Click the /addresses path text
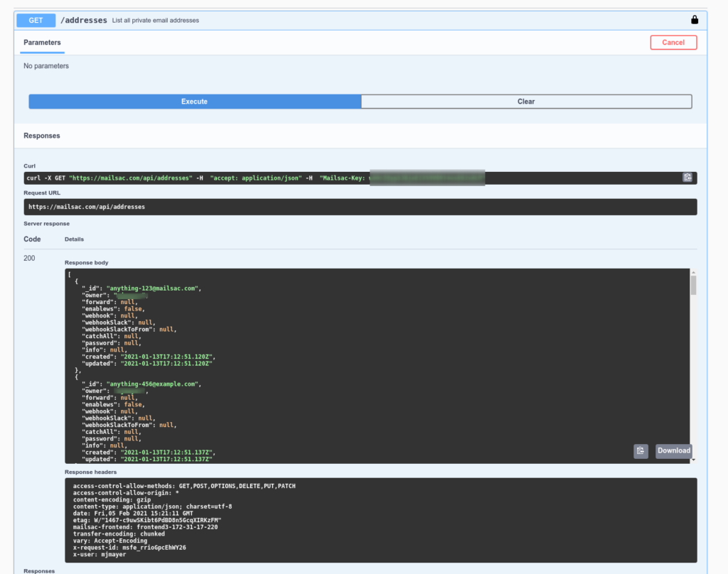Screen dimensions: 728x574 pos(84,21)
